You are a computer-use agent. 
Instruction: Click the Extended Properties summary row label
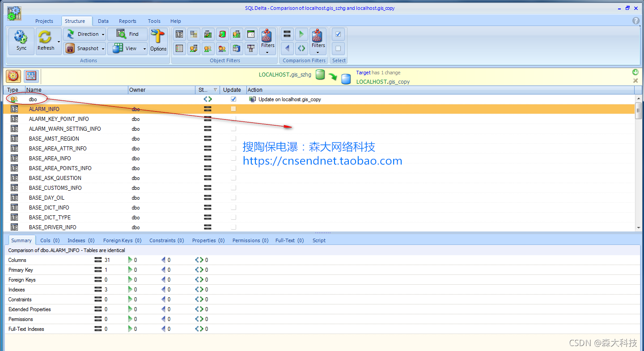coord(30,309)
